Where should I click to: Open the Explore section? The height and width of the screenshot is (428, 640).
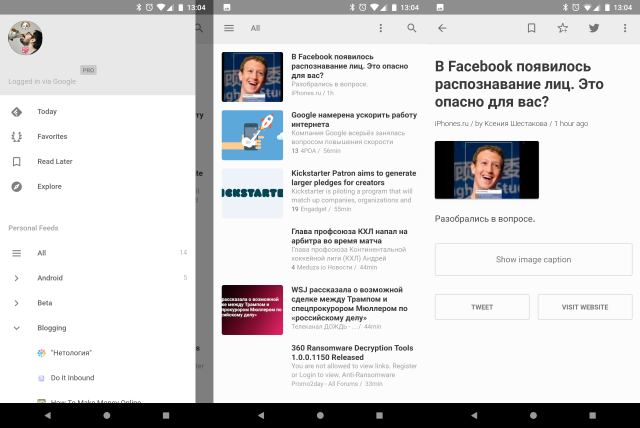point(98,186)
